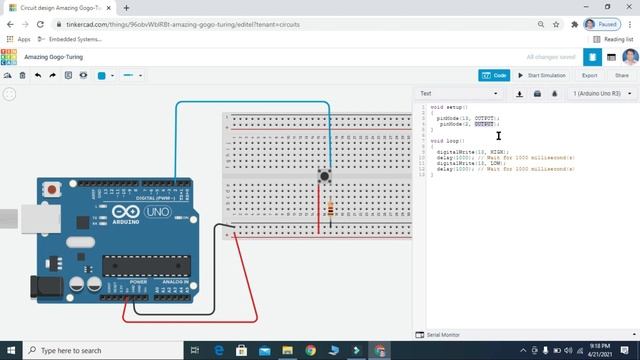Click the Export button
The width and height of the screenshot is (640, 360).
click(x=589, y=76)
